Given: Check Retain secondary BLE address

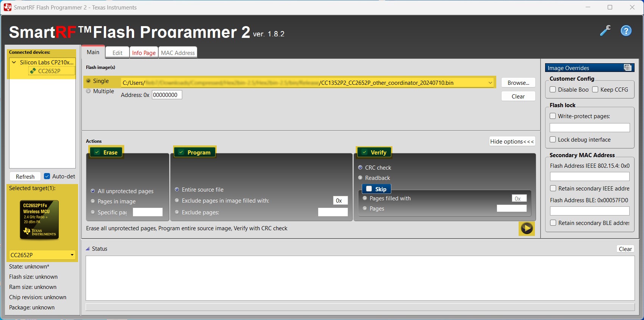Looking at the screenshot, I should point(553,223).
